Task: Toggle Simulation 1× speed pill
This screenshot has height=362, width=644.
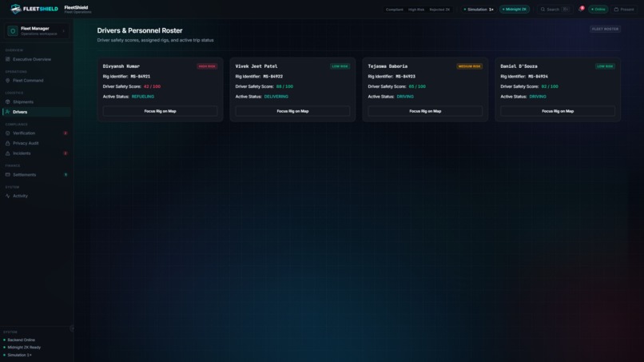Action: [479, 10]
